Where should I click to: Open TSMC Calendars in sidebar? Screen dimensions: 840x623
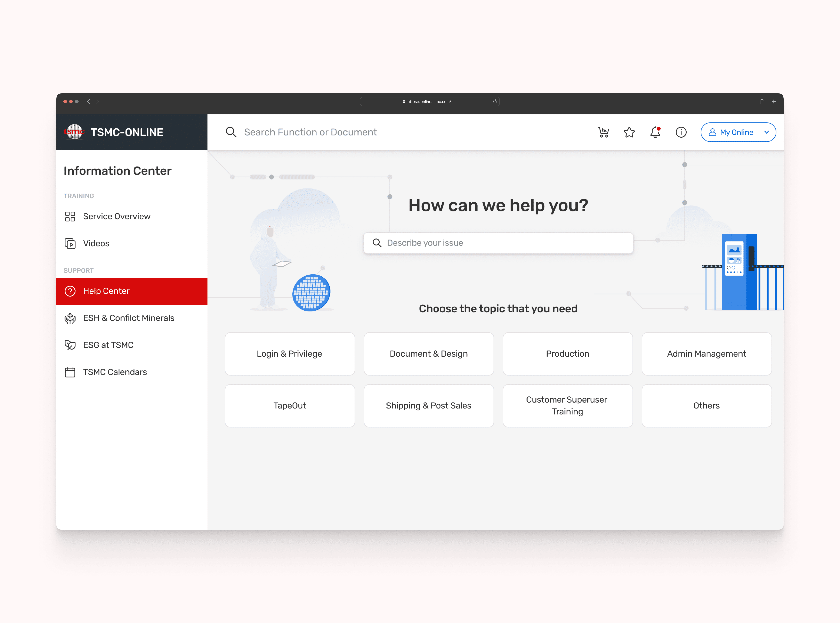[x=132, y=372]
